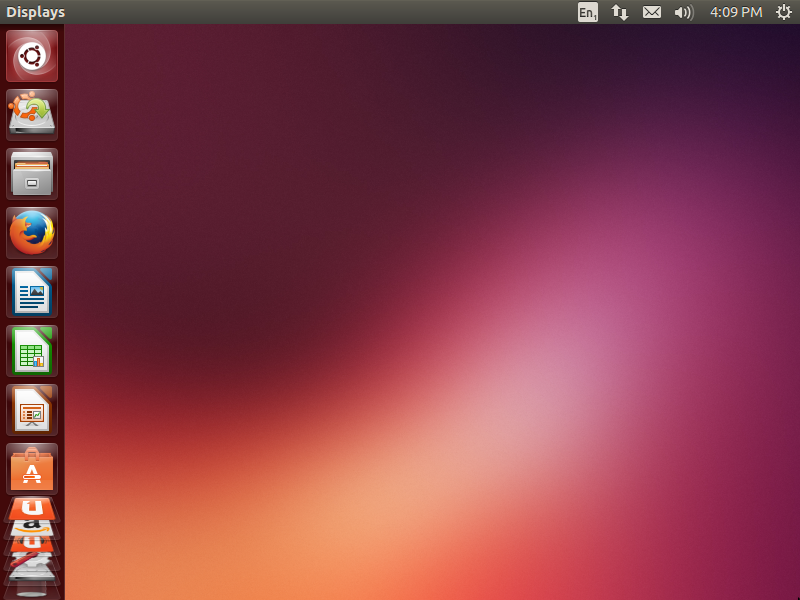Screen dimensions: 800x600
Task: Open the messaging envelope indicator
Action: [652, 12]
